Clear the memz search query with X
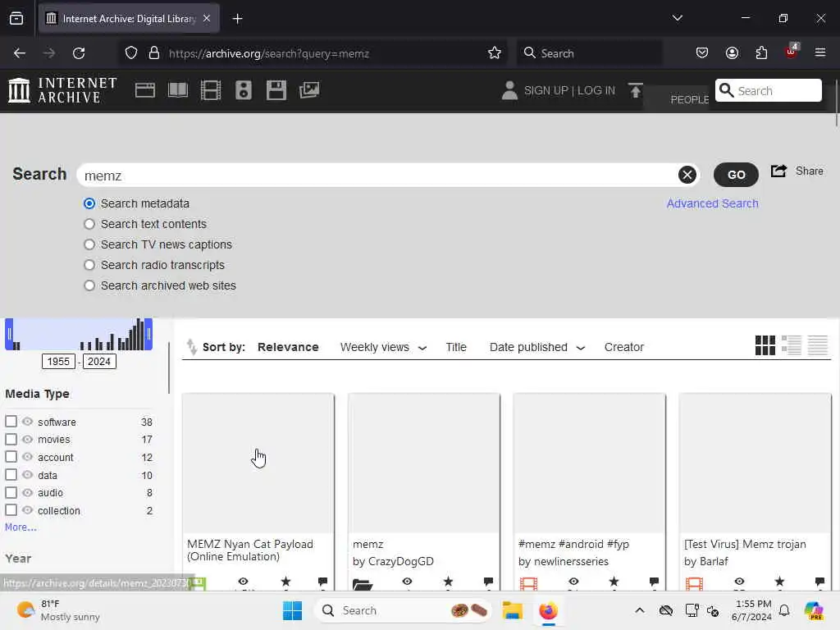This screenshot has height=630, width=840. (x=687, y=175)
